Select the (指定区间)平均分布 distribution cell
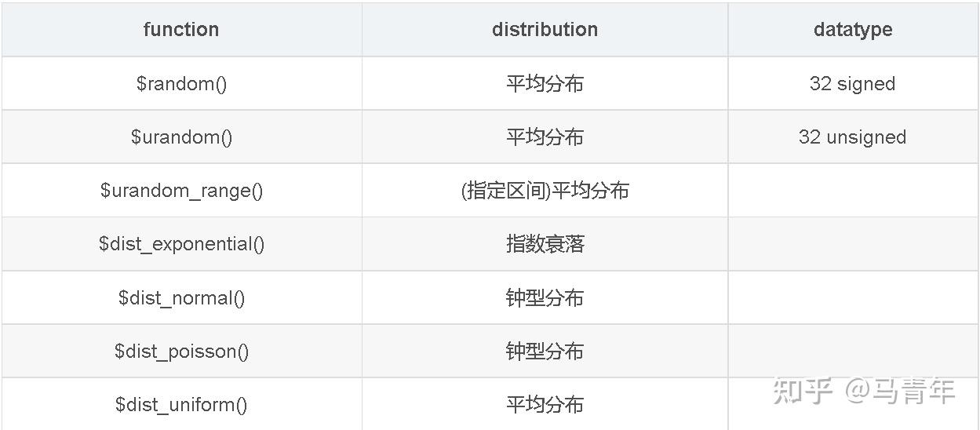The image size is (980, 430). (x=545, y=191)
